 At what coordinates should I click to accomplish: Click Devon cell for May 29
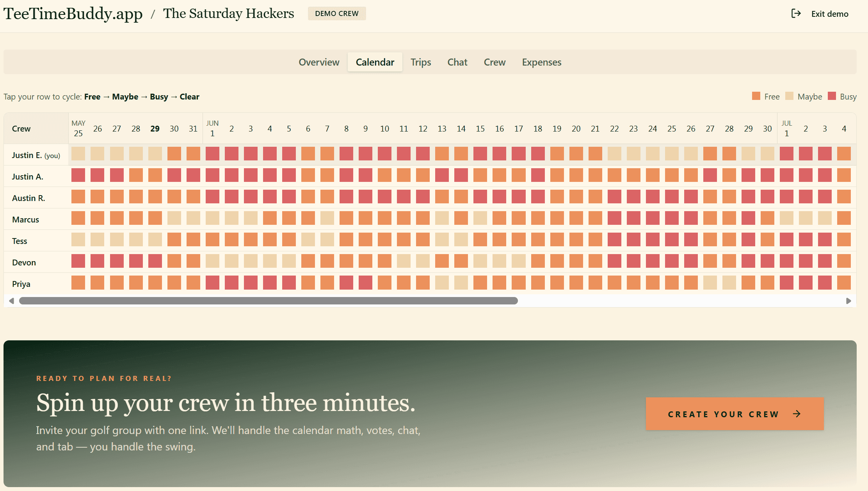[155, 261]
